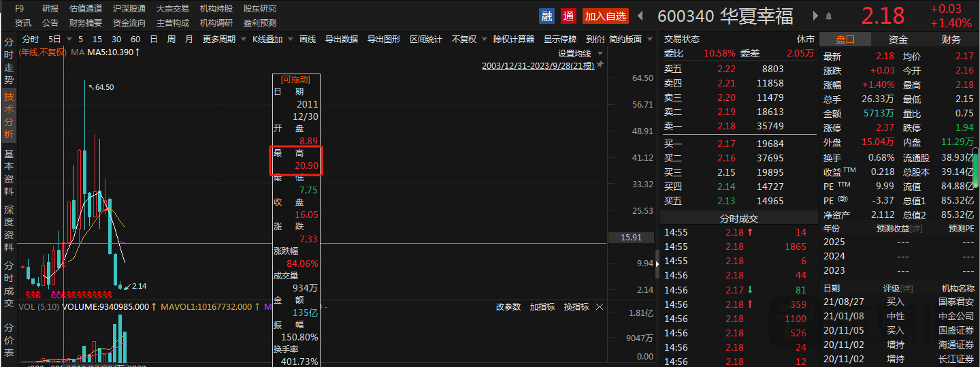Select 基本资料 in left sidebar

pos(9,173)
